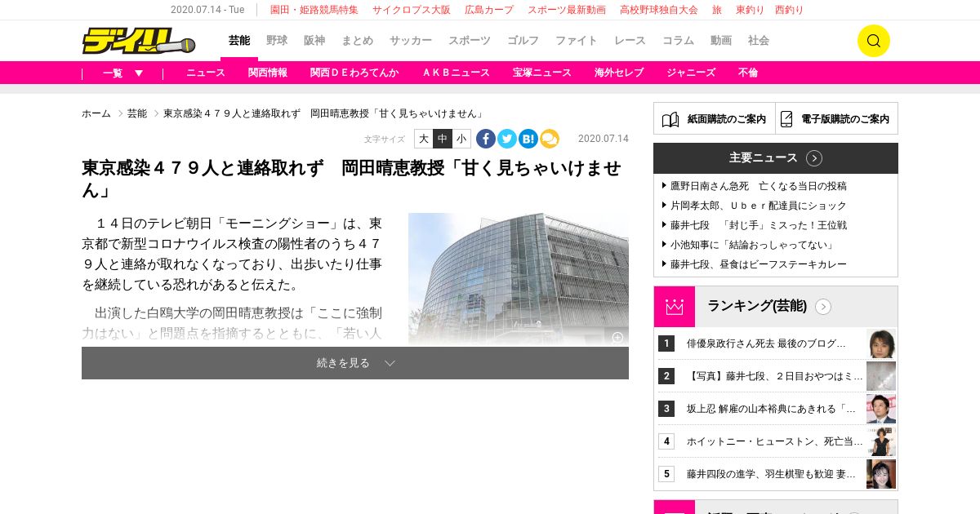Open 紙面購読のご案内 button
Screen dimensions: 980x514
(x=715, y=118)
